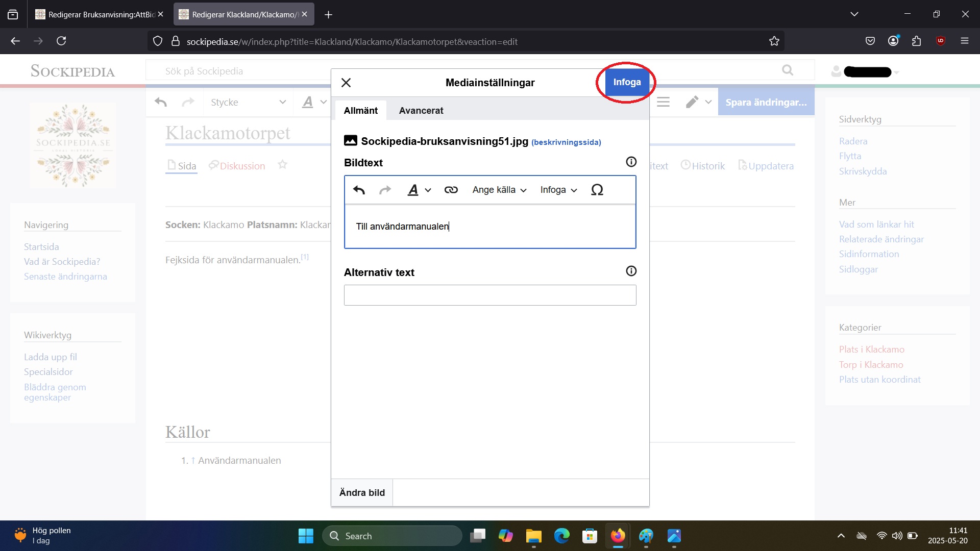Open Firefox extensions puzzle icon
This screenshot has width=980, height=551.
pyautogui.click(x=917, y=41)
